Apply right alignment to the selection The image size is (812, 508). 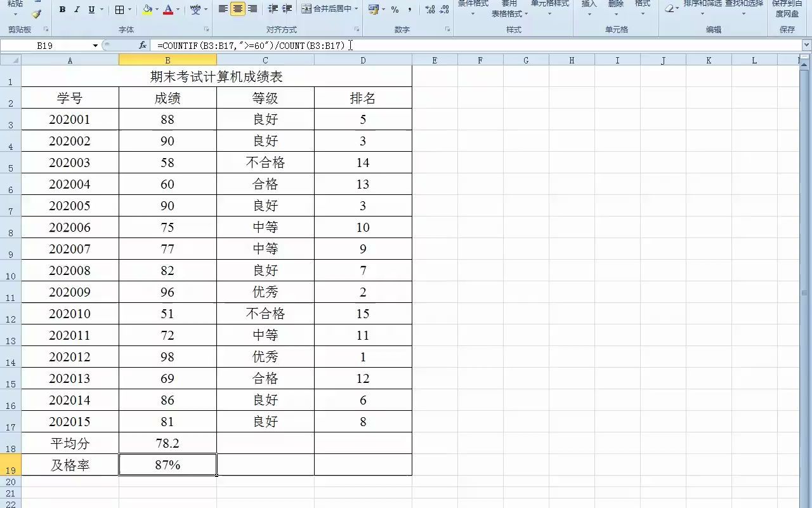(252, 10)
